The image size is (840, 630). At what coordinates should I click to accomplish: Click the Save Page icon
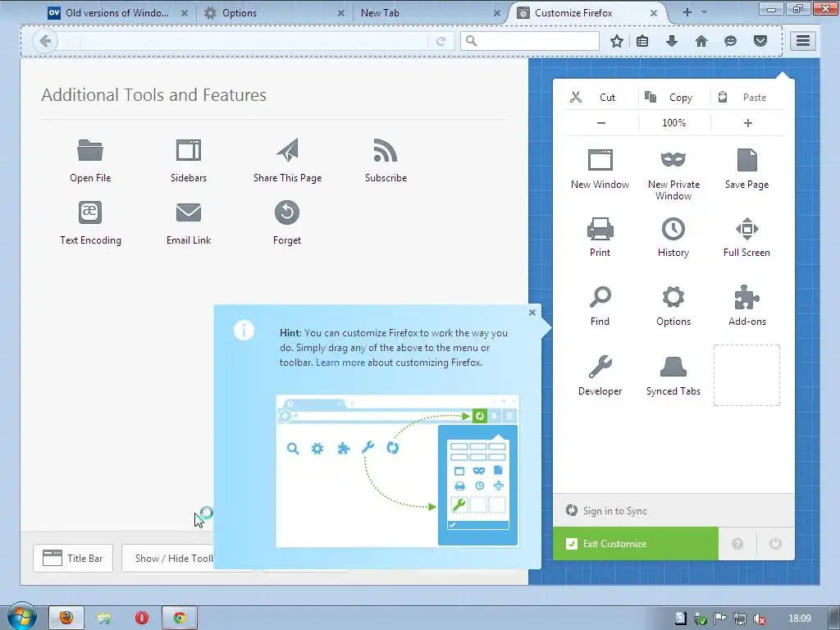click(x=746, y=160)
